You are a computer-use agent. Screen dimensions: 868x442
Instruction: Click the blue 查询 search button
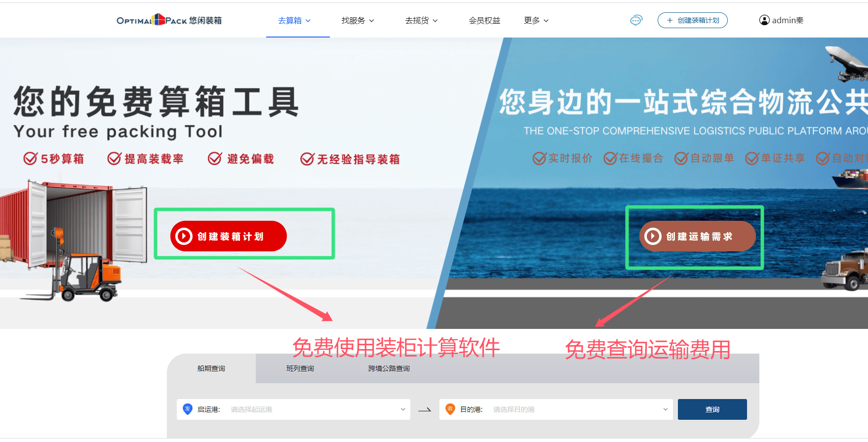(712, 409)
